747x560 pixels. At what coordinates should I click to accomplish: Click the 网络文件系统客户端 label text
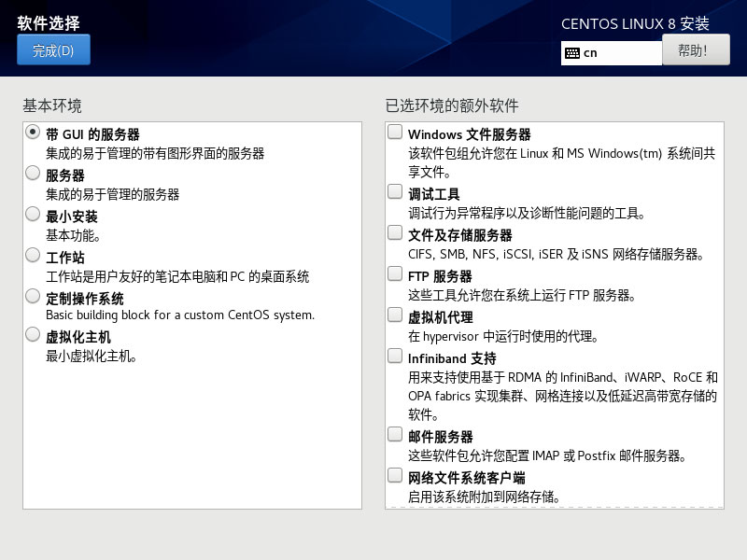pyautogui.click(x=467, y=478)
